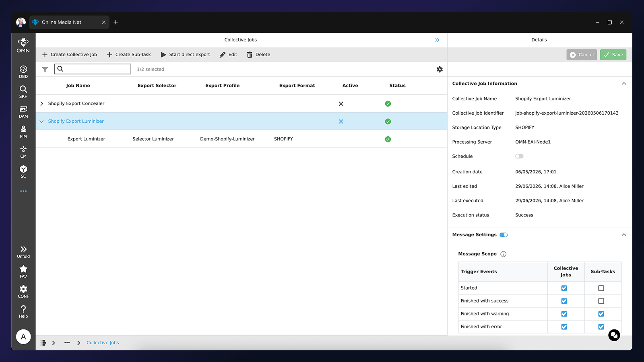This screenshot has height=362, width=644.
Task: Click breadcrumb chevron before Collective Jobs
Action: click(x=78, y=343)
